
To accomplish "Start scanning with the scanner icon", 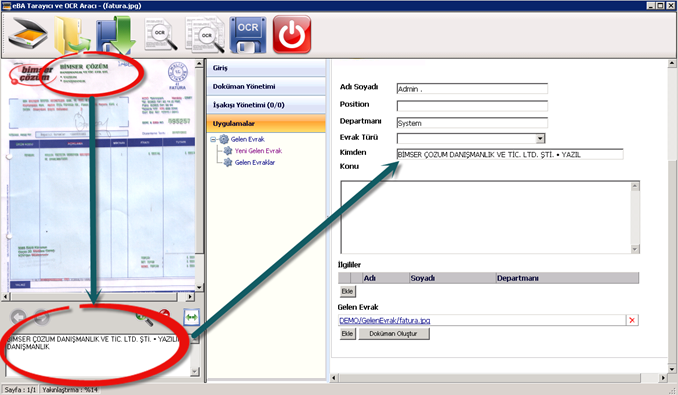I will (28, 34).
